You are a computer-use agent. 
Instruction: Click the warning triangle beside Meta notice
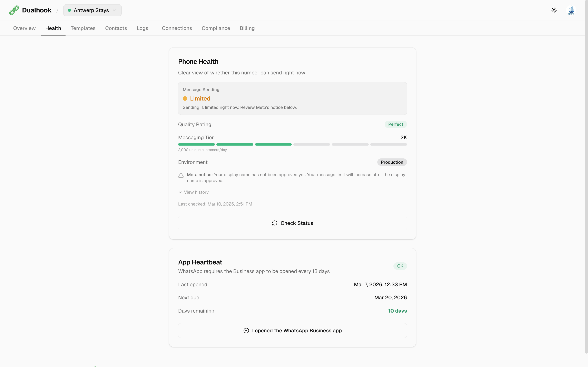(181, 175)
